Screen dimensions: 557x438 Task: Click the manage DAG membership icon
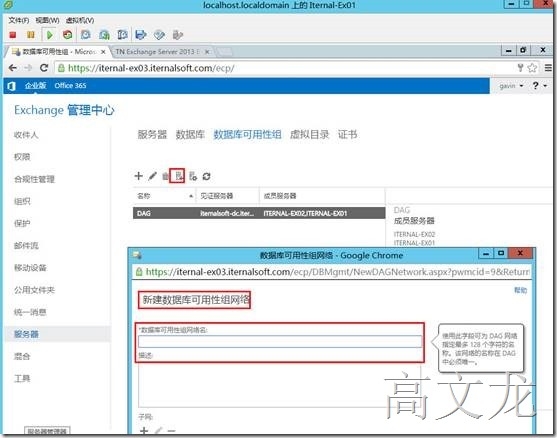pos(193,176)
